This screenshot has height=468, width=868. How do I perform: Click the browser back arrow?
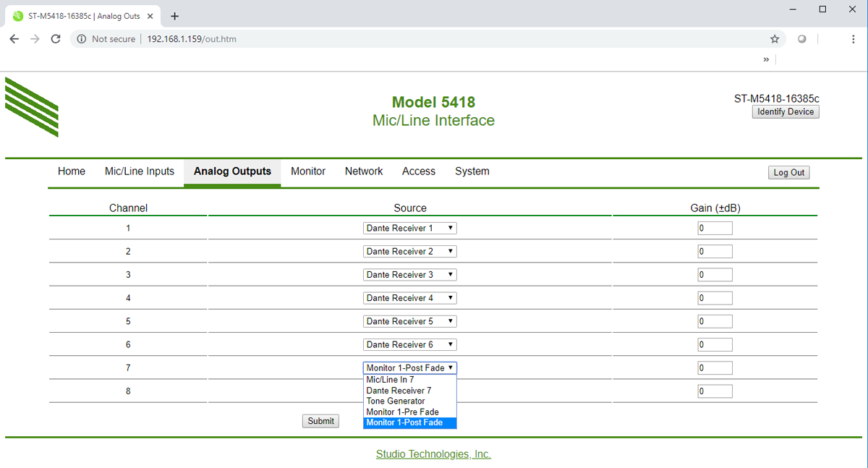(x=14, y=39)
